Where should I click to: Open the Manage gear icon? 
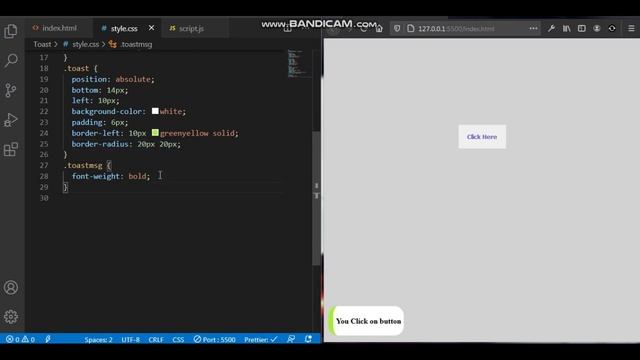pos(11,317)
